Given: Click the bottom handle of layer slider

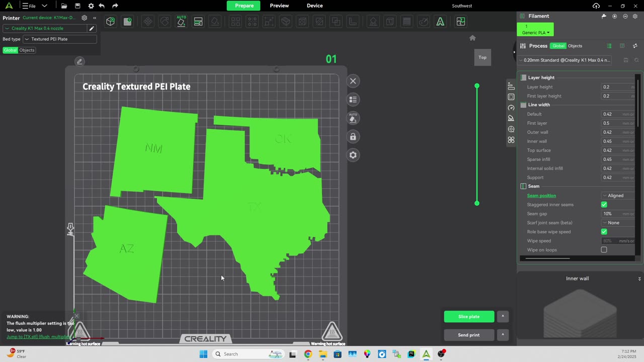Looking at the screenshot, I should 477,203.
